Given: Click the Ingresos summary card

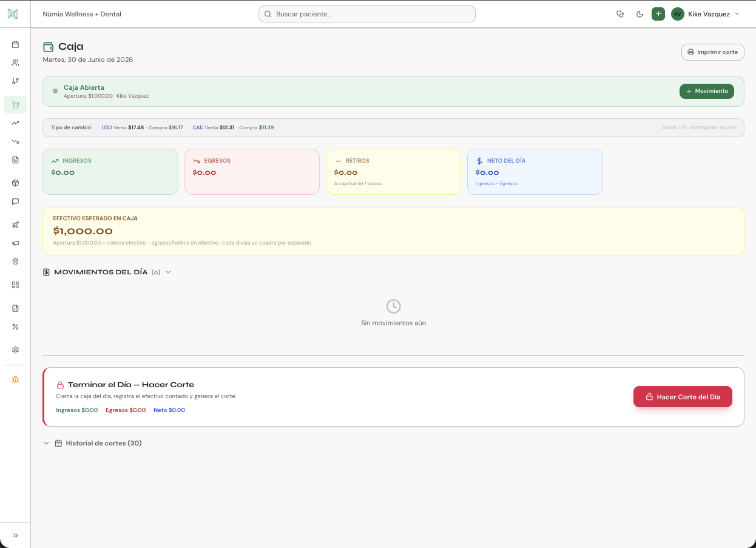Looking at the screenshot, I should (x=110, y=172).
